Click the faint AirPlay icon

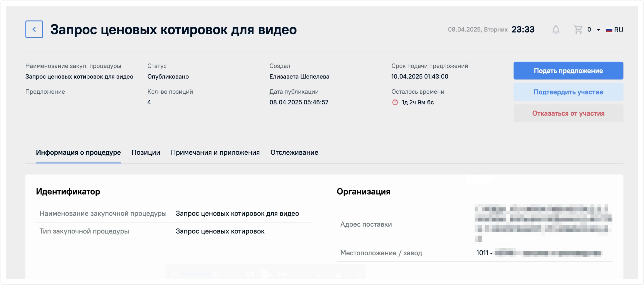pos(319,274)
